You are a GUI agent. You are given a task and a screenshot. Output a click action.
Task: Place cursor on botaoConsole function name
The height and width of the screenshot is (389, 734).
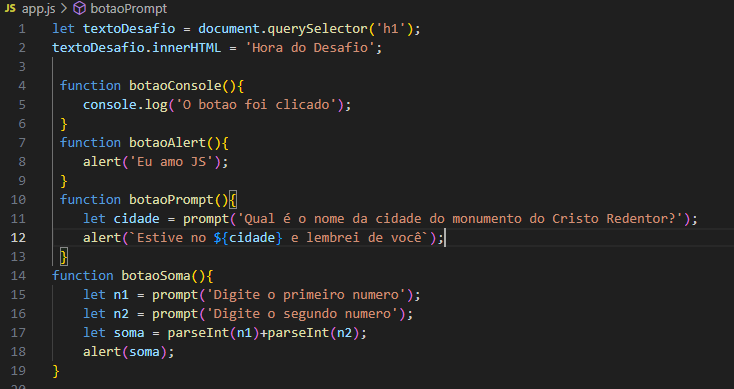point(175,86)
